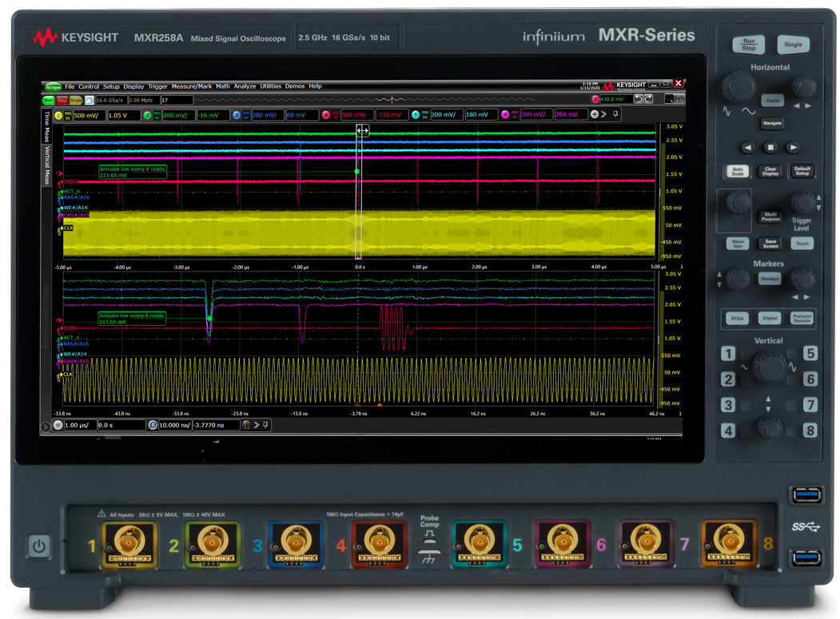The width and height of the screenshot is (840, 619).
Task: Toggle channel 2 green on-screen indicator
Action: [147, 115]
